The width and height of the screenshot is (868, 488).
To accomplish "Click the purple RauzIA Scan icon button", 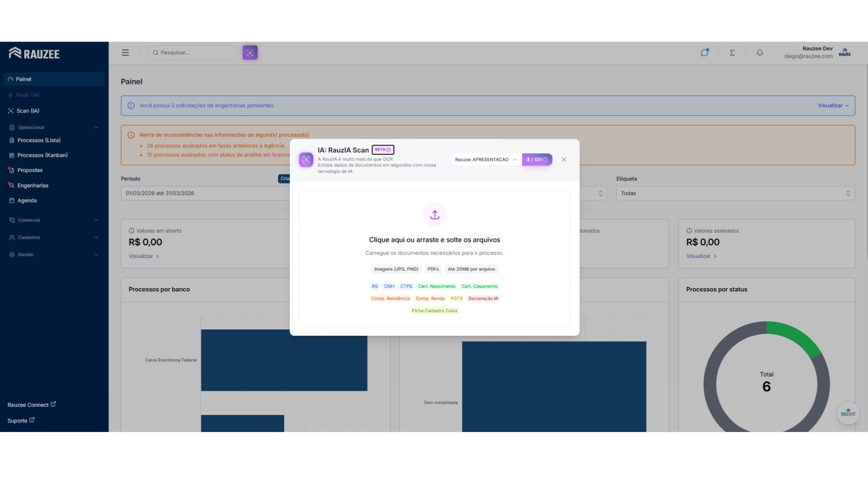I will (250, 52).
